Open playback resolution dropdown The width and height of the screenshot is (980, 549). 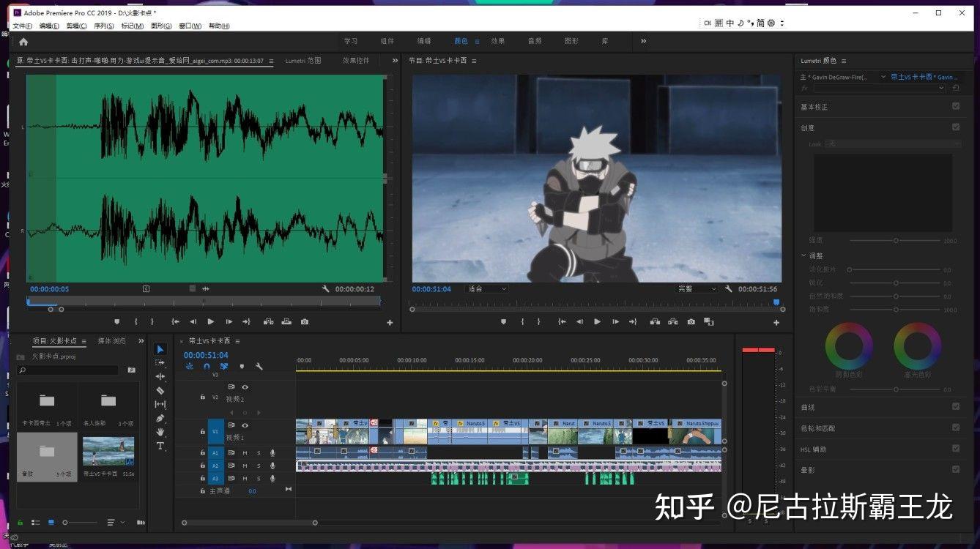point(697,289)
